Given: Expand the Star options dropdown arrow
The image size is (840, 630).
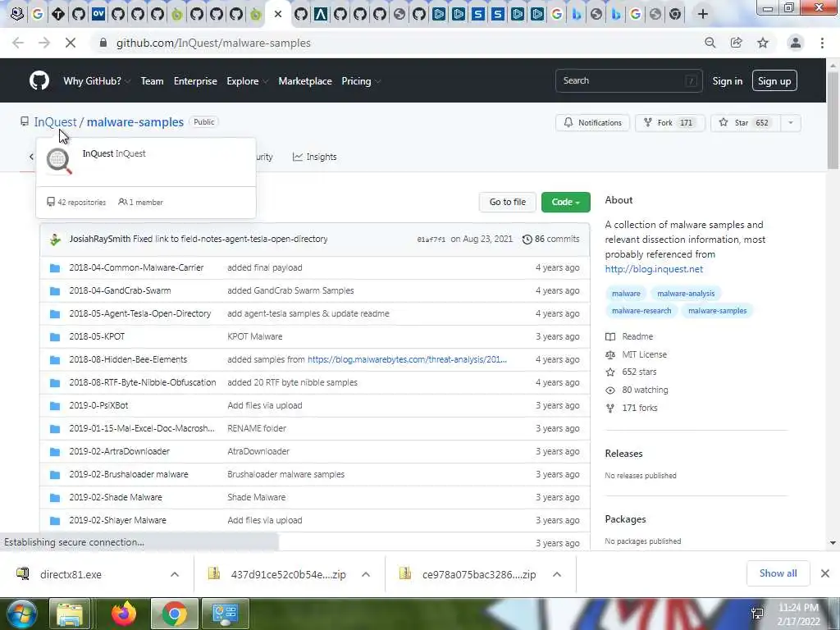Looking at the screenshot, I should [x=791, y=123].
